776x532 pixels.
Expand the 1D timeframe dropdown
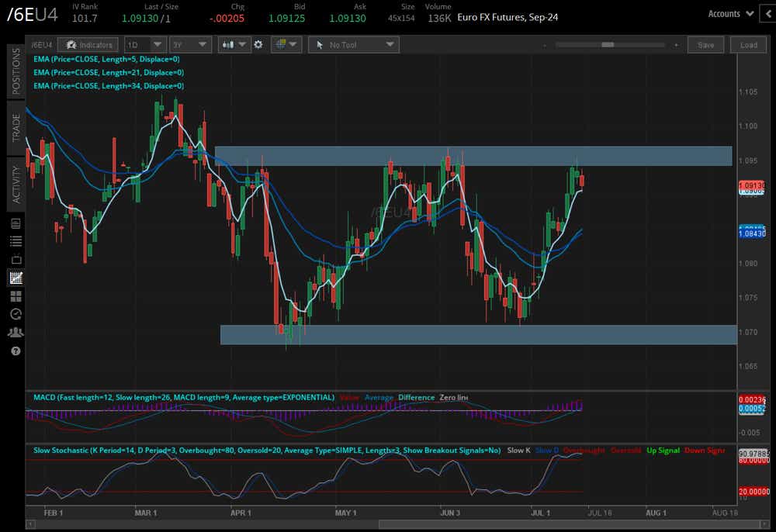(x=146, y=45)
